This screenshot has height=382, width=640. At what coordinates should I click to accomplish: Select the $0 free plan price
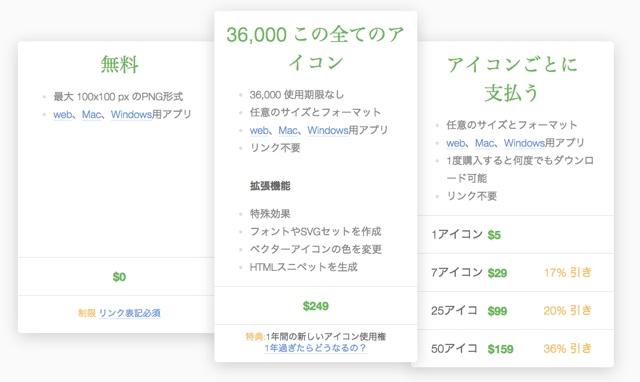tap(119, 277)
